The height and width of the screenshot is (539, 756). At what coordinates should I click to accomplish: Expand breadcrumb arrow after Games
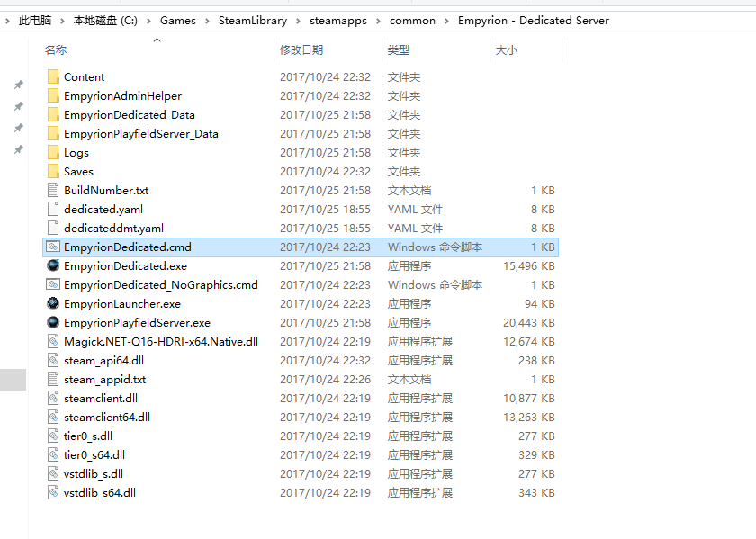tap(207, 21)
